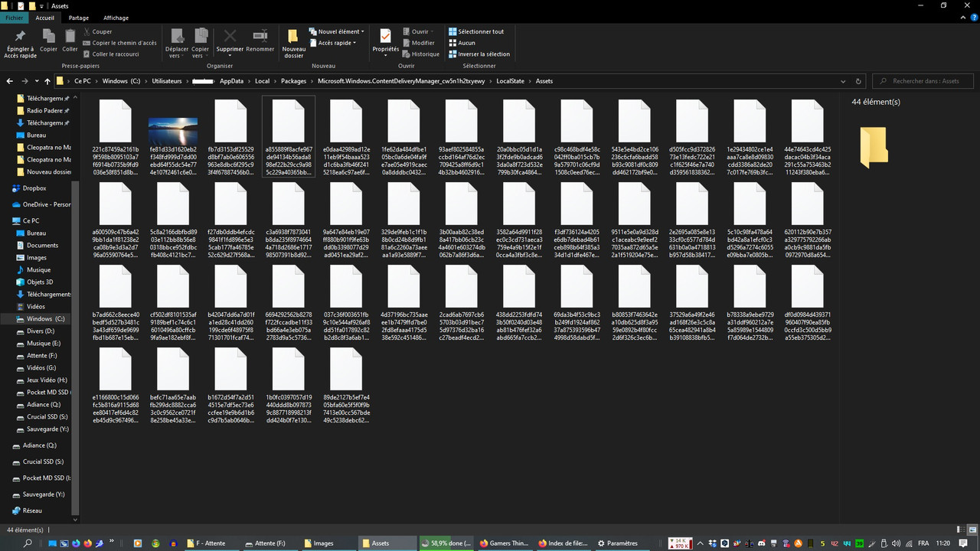
Task: Expand Nouvel élément dropdown
Action: (337, 32)
